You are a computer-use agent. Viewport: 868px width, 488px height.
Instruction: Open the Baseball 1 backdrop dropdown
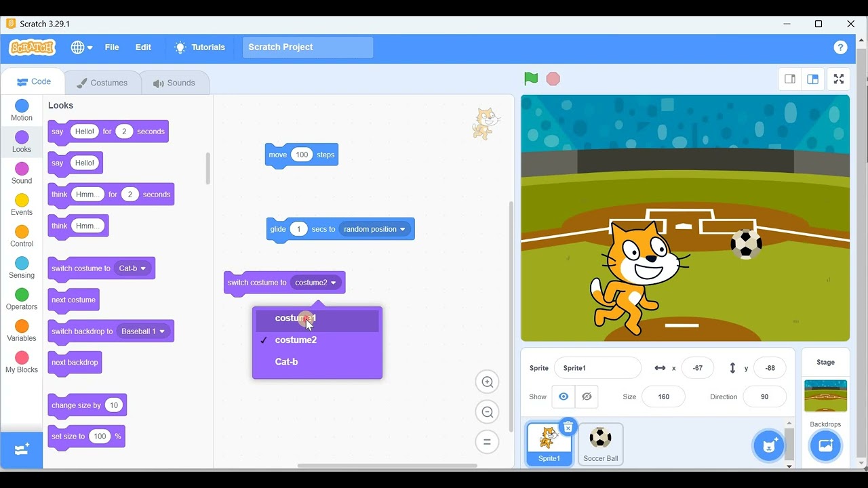tap(142, 331)
